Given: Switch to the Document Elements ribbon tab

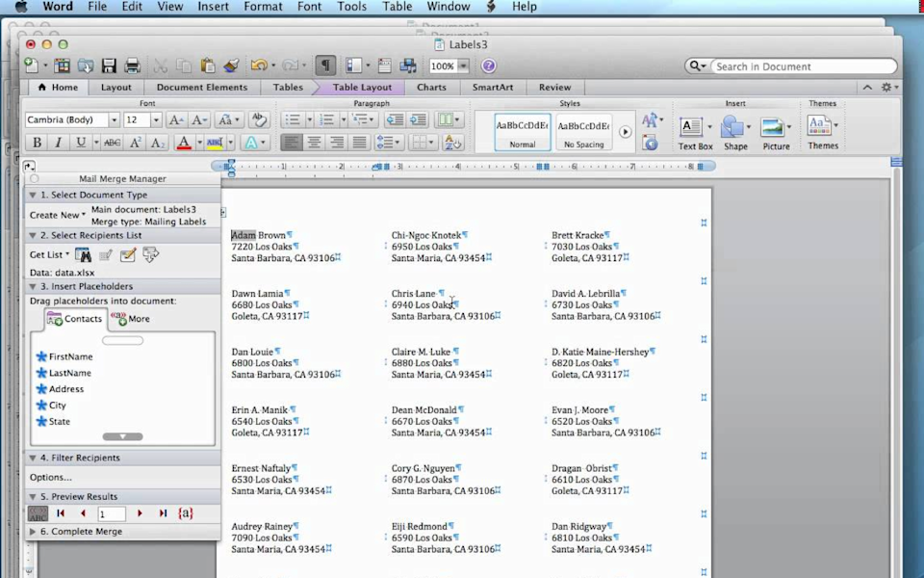Looking at the screenshot, I should pyautogui.click(x=201, y=87).
